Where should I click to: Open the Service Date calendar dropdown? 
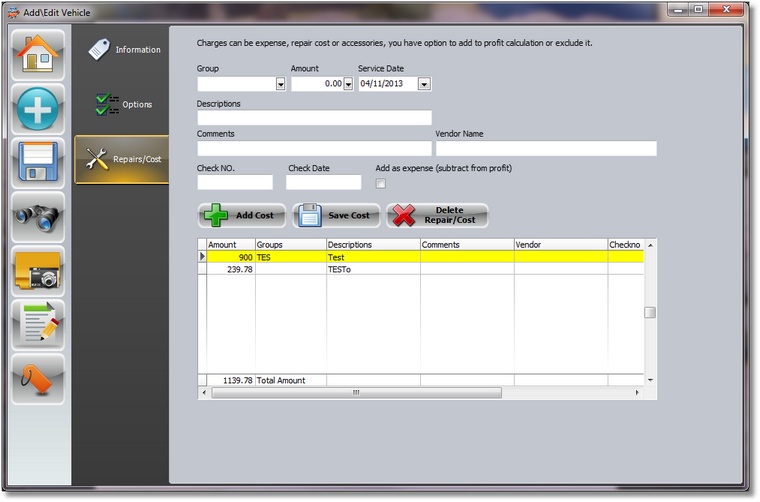(424, 84)
